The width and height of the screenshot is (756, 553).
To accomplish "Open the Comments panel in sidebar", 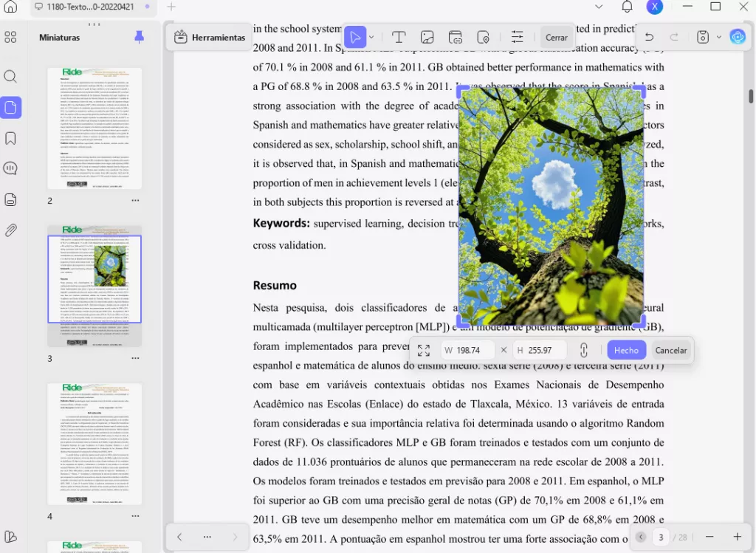I will pyautogui.click(x=10, y=168).
